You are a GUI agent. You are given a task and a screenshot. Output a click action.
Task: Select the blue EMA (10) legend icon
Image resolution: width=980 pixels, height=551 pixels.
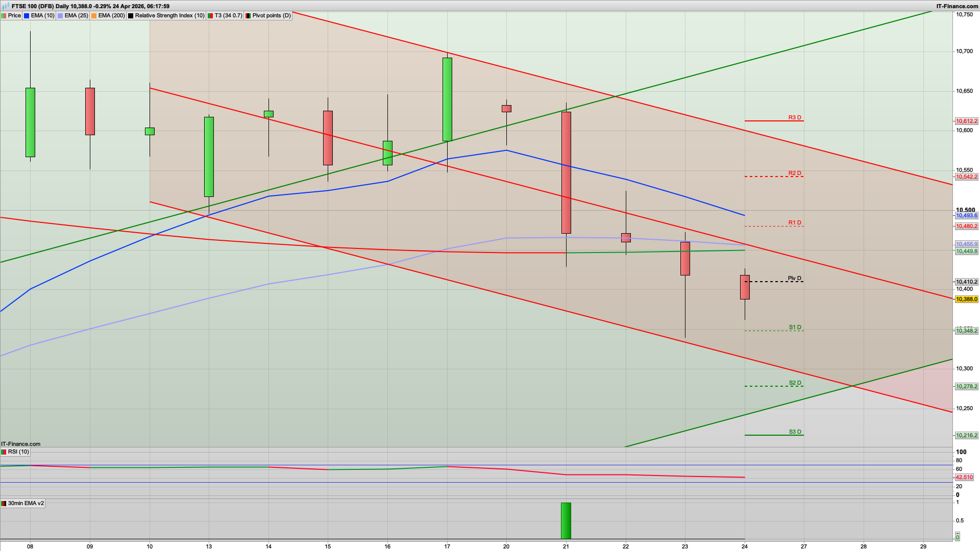(26, 15)
